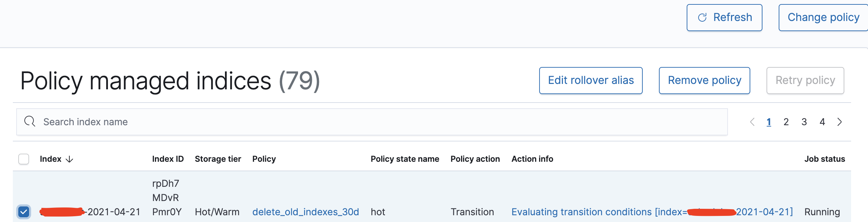The width and height of the screenshot is (868, 222).
Task: Click the search magnifier icon
Action: 30,121
